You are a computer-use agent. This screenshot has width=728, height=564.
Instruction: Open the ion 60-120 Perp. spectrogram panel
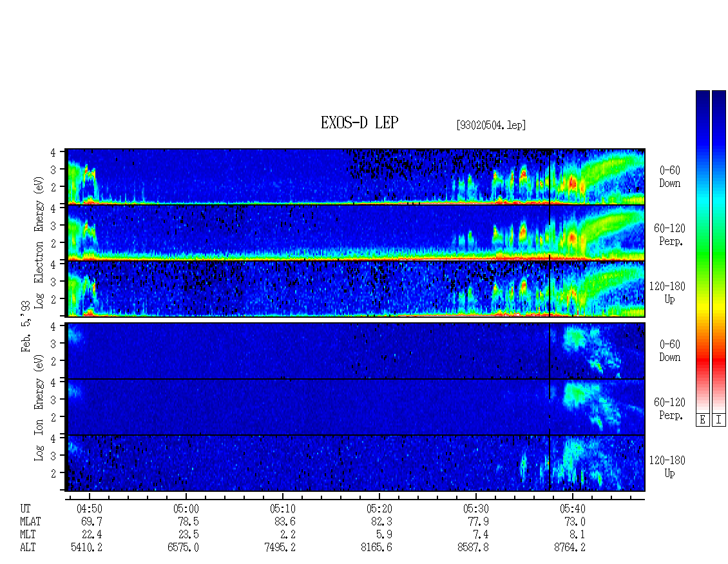pos(356,407)
